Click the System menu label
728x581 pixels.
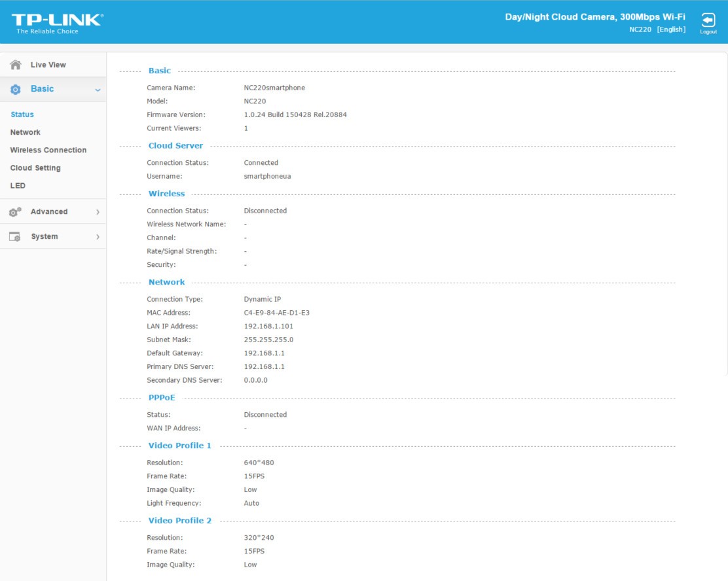click(44, 237)
